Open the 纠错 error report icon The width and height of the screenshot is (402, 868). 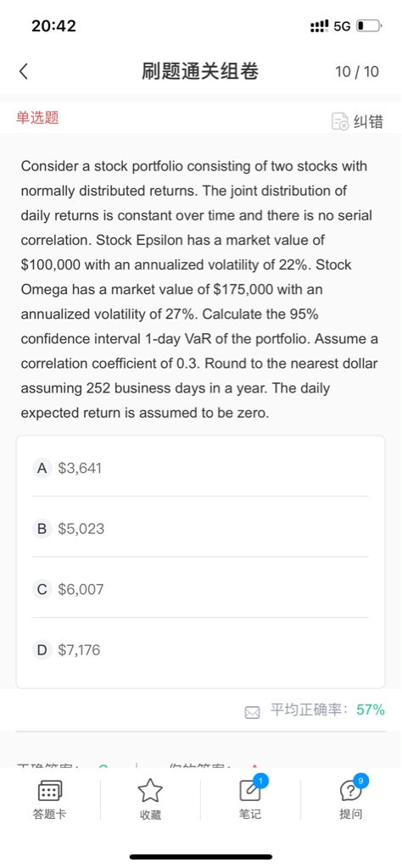pyautogui.click(x=339, y=121)
